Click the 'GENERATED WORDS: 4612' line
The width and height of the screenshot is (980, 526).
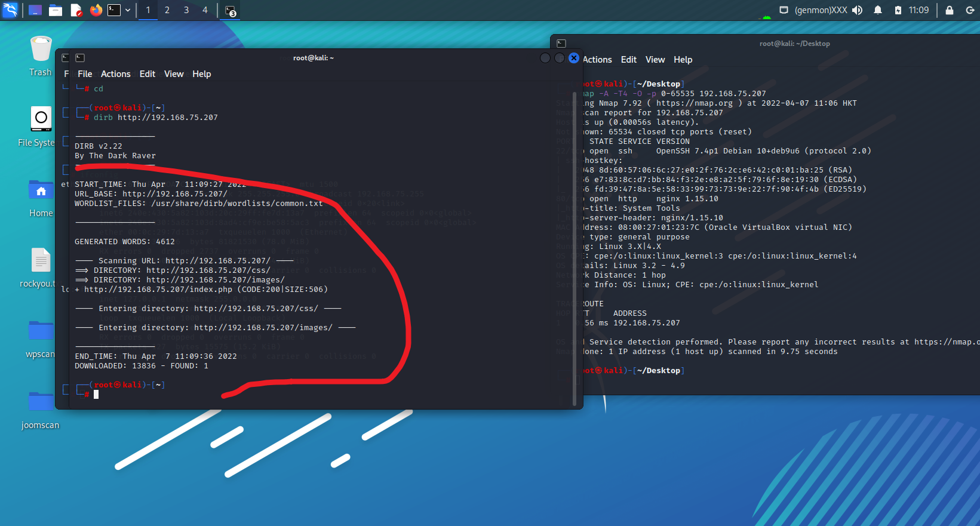tap(125, 242)
